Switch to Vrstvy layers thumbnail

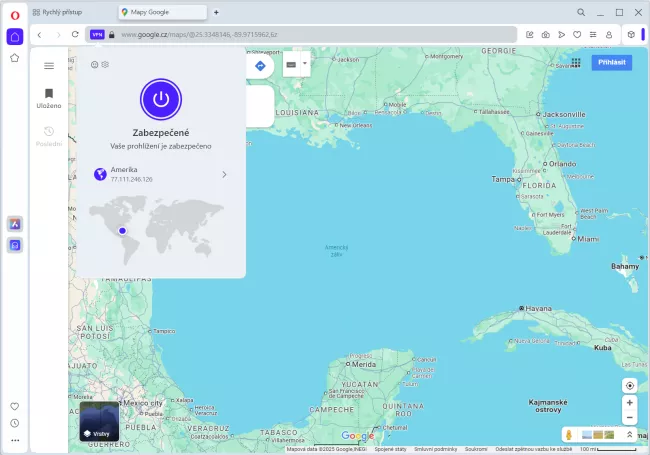pyautogui.click(x=99, y=421)
